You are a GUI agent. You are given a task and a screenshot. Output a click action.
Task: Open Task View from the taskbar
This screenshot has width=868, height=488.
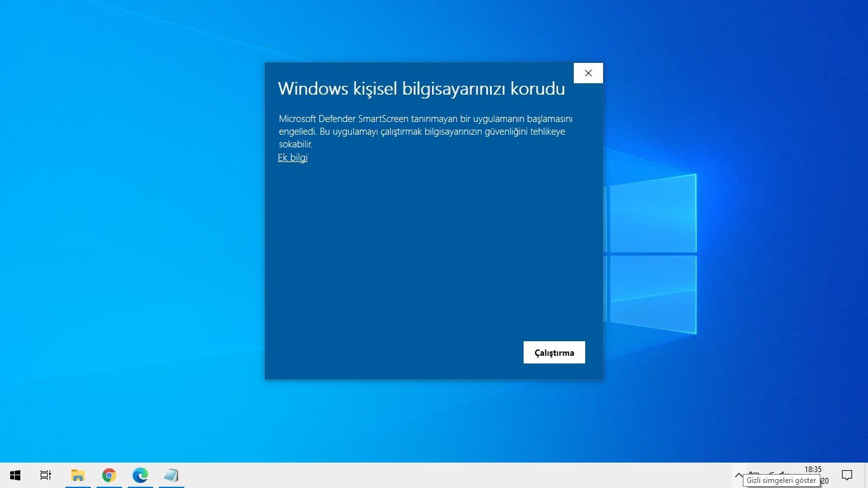coord(46,475)
